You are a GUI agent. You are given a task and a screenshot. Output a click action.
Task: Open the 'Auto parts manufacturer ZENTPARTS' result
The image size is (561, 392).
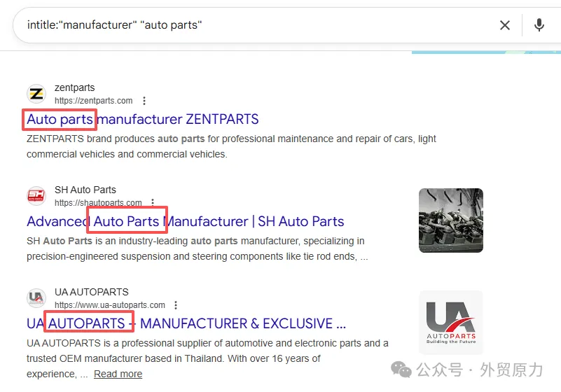click(x=142, y=119)
